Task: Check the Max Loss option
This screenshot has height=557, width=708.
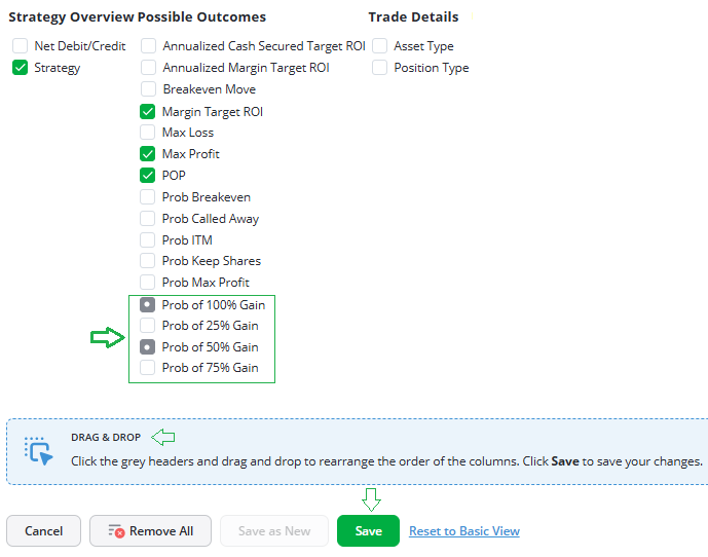Action: click(x=148, y=132)
